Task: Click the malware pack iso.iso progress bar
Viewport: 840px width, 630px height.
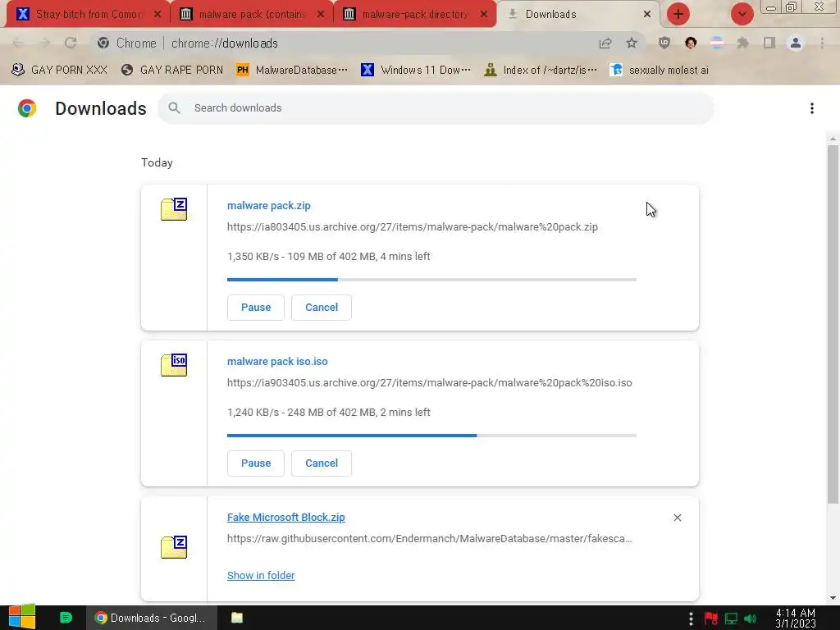Action: tap(431, 436)
